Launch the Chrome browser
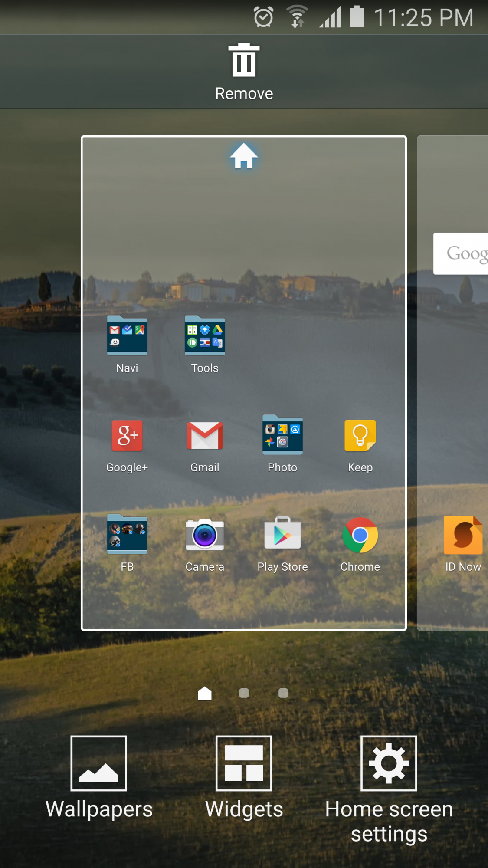The height and width of the screenshot is (868, 488). (x=360, y=543)
